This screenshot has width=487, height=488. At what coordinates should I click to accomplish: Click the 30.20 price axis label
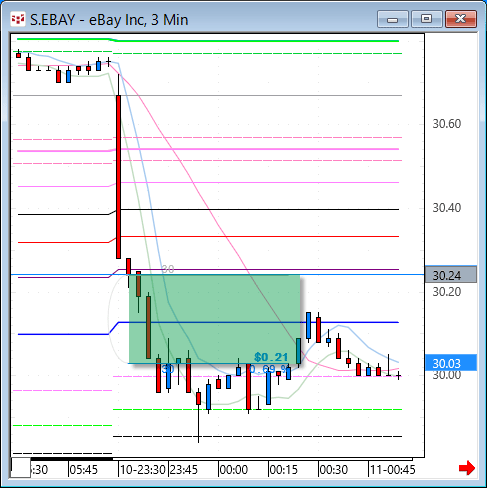(447, 292)
